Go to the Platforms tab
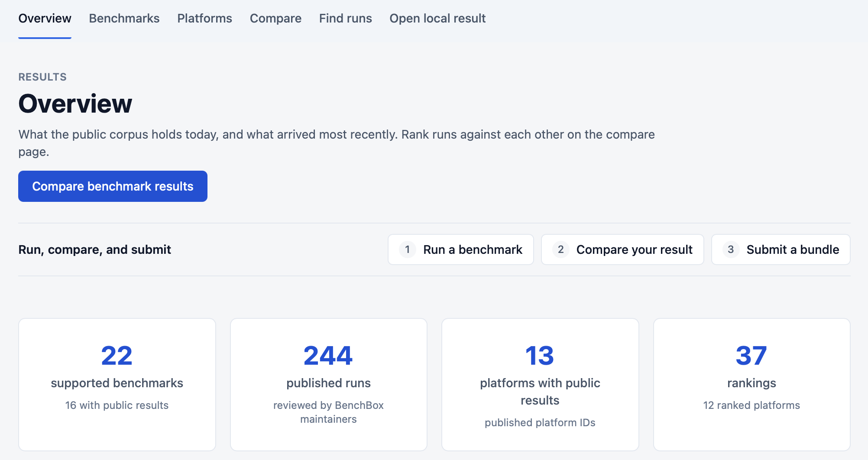 click(x=204, y=18)
